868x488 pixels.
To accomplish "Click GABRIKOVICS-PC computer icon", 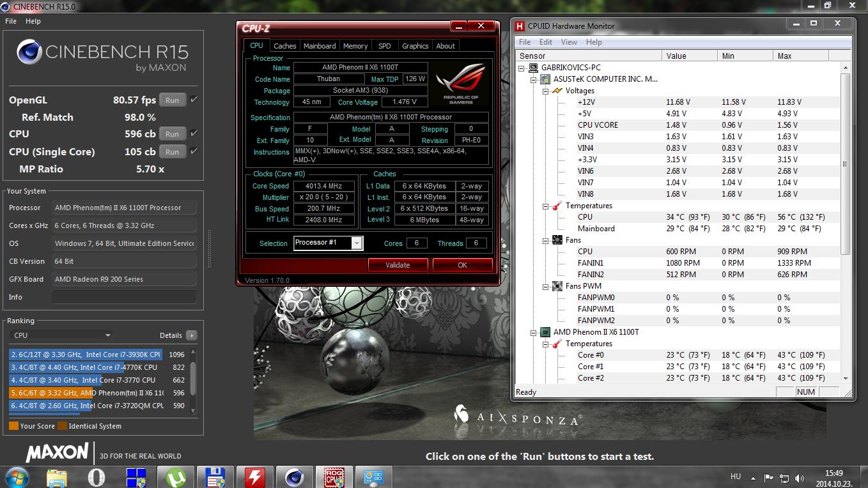I will [534, 68].
